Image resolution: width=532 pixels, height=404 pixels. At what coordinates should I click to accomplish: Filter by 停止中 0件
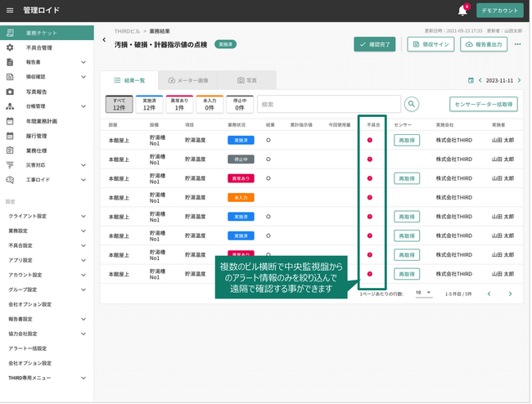point(240,104)
